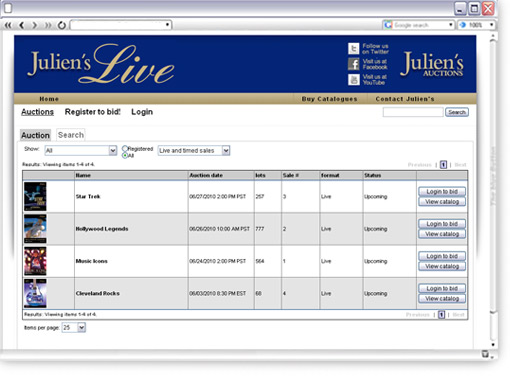This screenshot has height=376, width=510.
Task: Click the Cleveland Rocks auction name
Action: [x=98, y=293]
